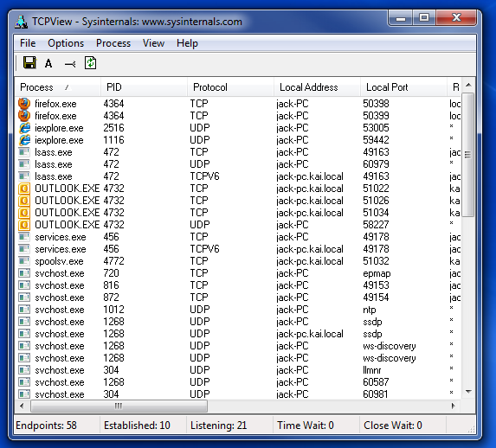Click local port 60981 cell
The image size is (496, 448).
pos(376,394)
